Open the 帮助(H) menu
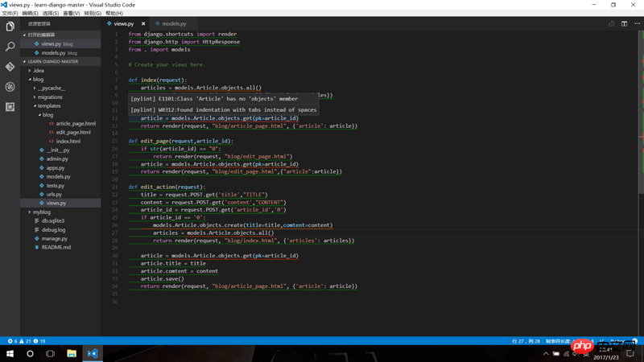Image resolution: width=644 pixels, height=362 pixels. 114,14
